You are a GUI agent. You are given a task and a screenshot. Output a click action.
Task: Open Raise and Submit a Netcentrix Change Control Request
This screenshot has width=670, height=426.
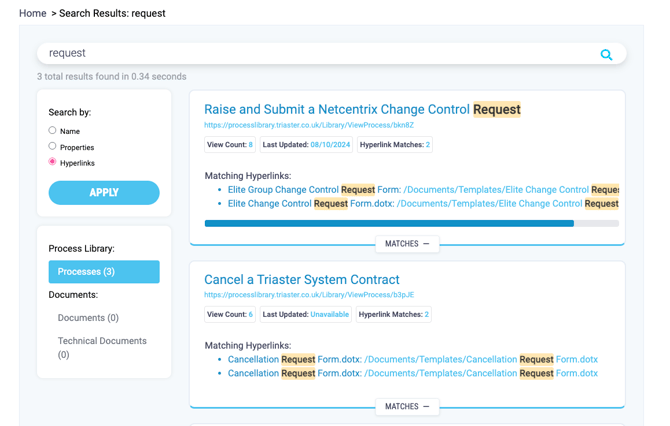click(362, 109)
